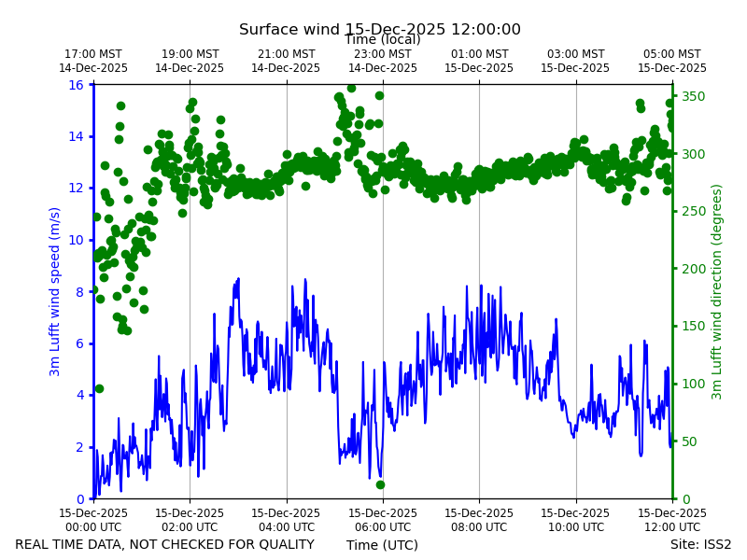The height and width of the screenshot is (560, 747).
Task: Click the 19:00 MST top axis label
Action: click(190, 61)
